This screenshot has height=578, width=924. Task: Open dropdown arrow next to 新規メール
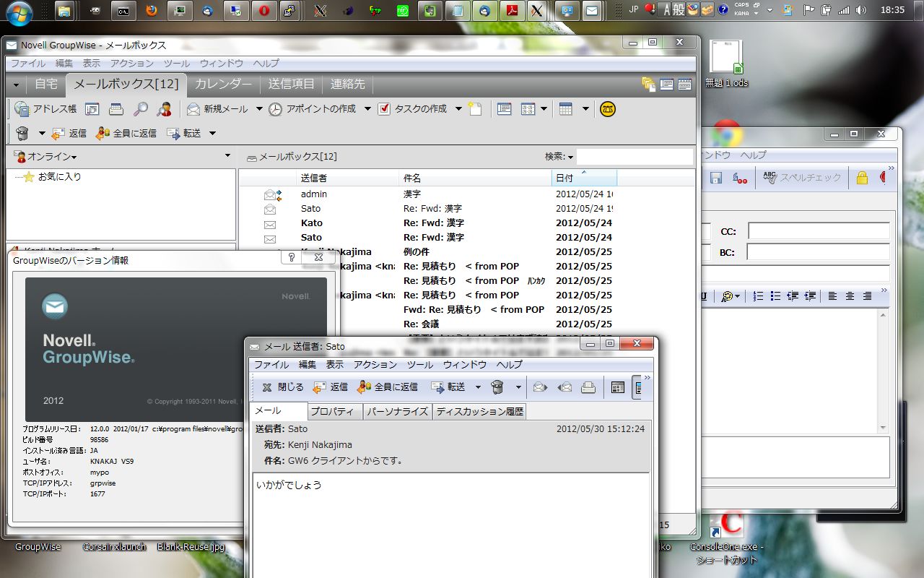pyautogui.click(x=260, y=109)
